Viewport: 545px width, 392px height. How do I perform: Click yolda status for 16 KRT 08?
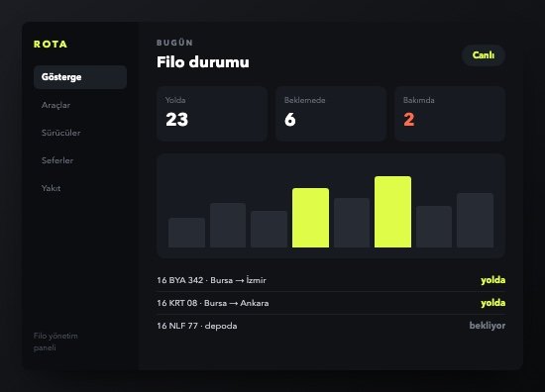pos(492,303)
